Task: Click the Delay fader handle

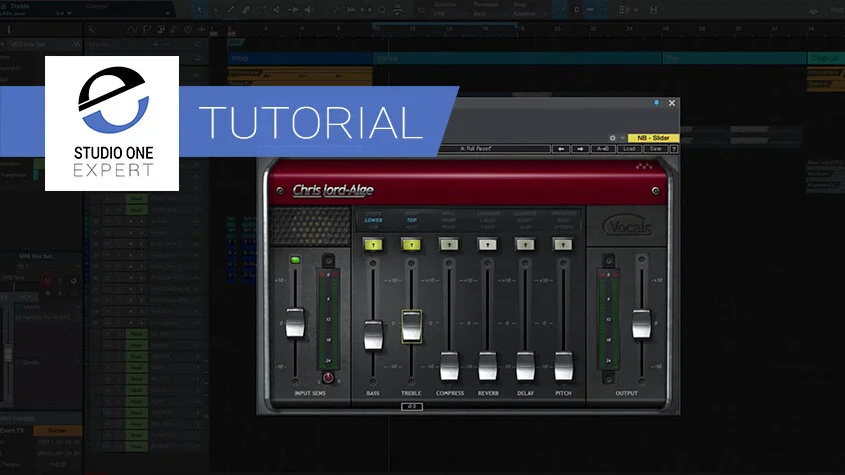Action: coord(525,366)
